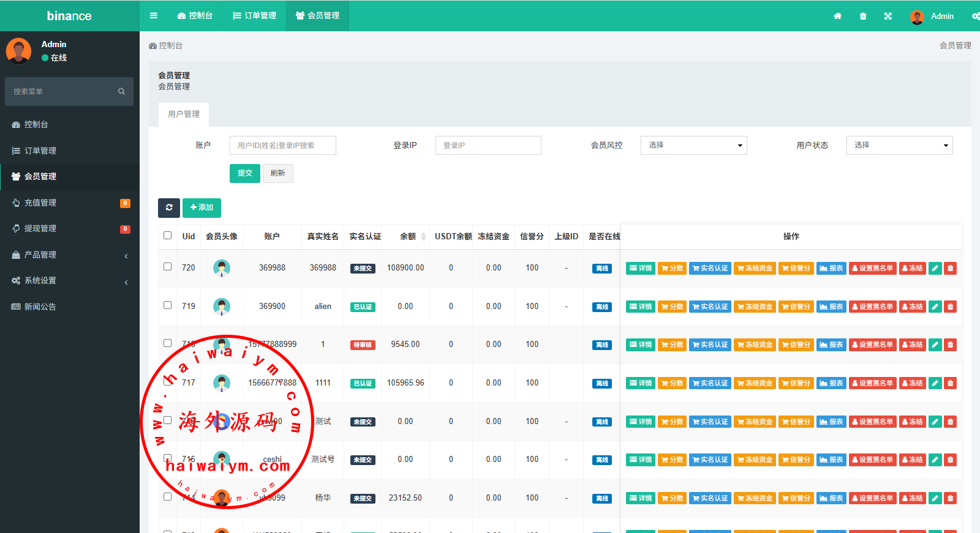The height and width of the screenshot is (533, 980).
Task: Click the hamburger menu toggle icon
Action: point(154,16)
